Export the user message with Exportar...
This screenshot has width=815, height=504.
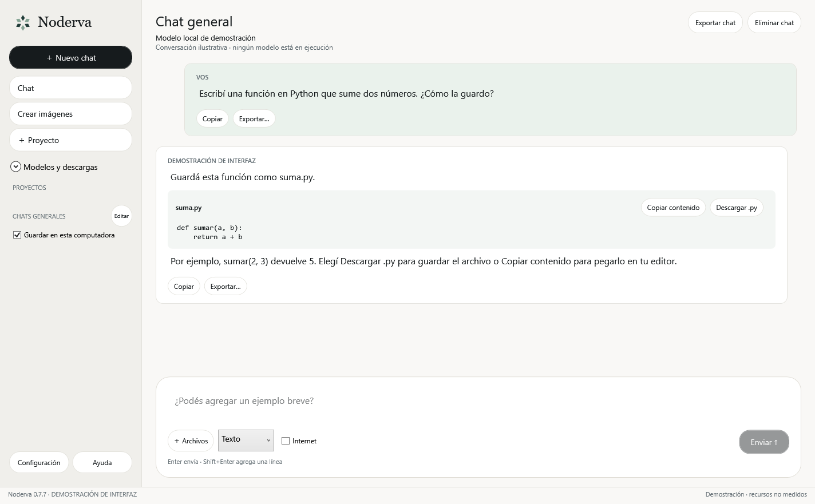[254, 119]
